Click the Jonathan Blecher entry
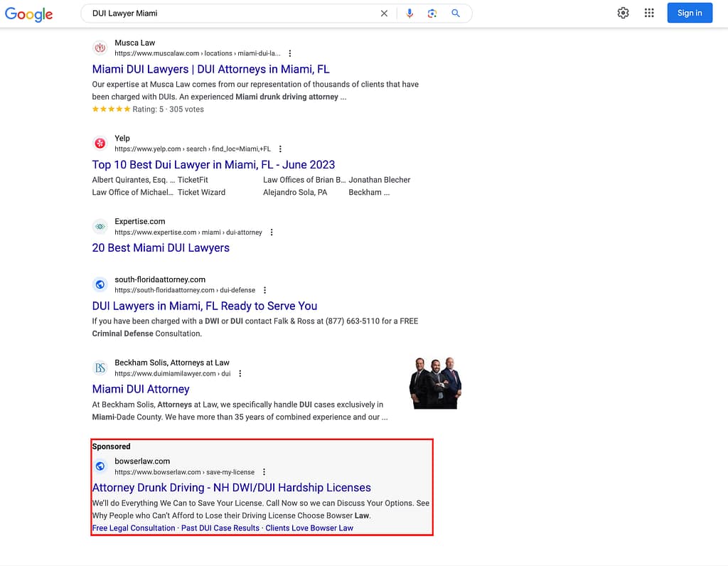The image size is (728, 566). tap(380, 180)
